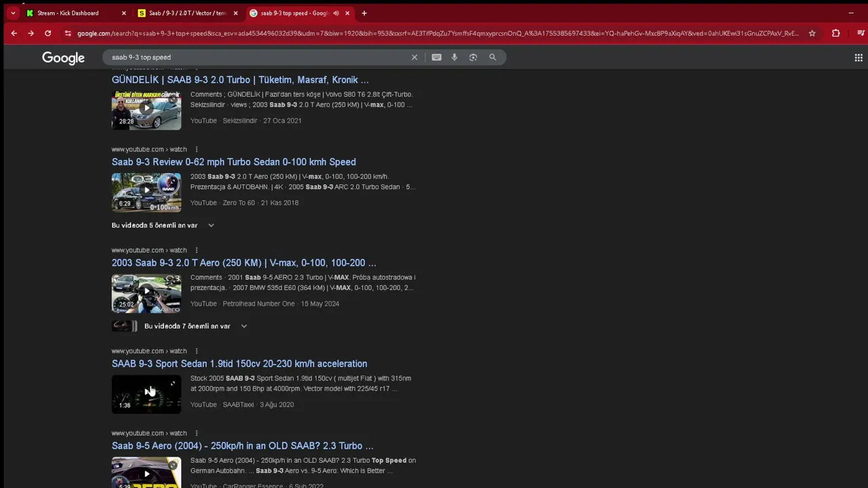The height and width of the screenshot is (488, 868).
Task: Click the address bar URL
Action: 437,33
